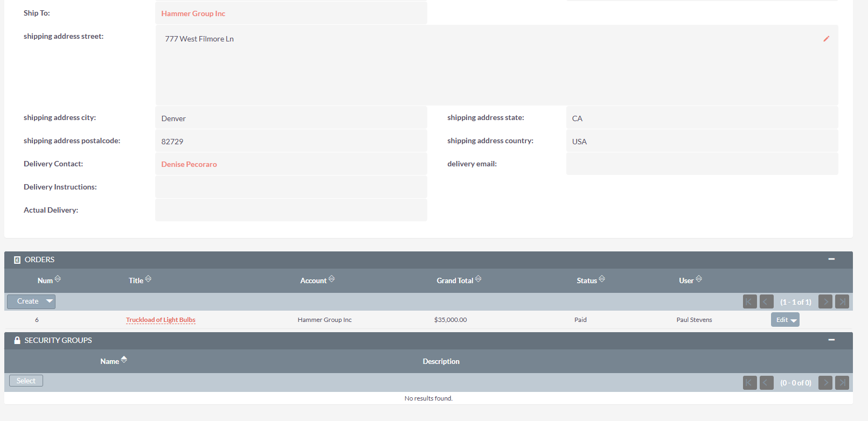Screen dimensions: 868x421
Task: Open Hammer Group Inc ship-to link
Action: (193, 13)
